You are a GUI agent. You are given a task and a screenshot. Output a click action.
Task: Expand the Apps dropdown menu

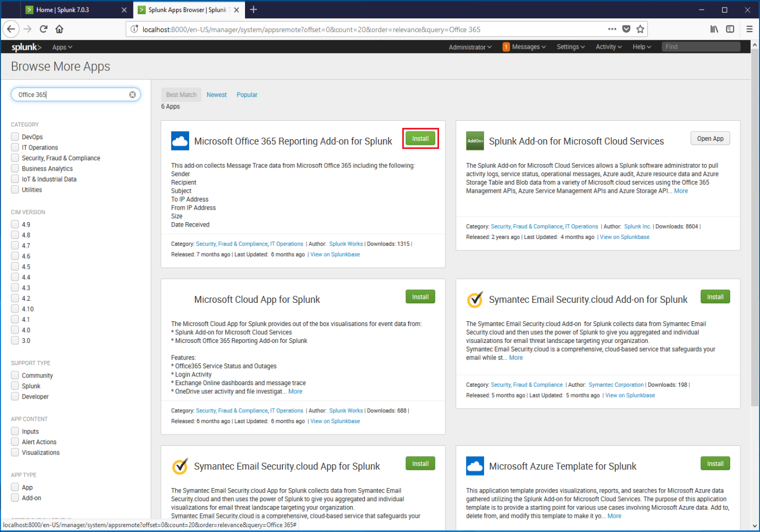pos(62,47)
